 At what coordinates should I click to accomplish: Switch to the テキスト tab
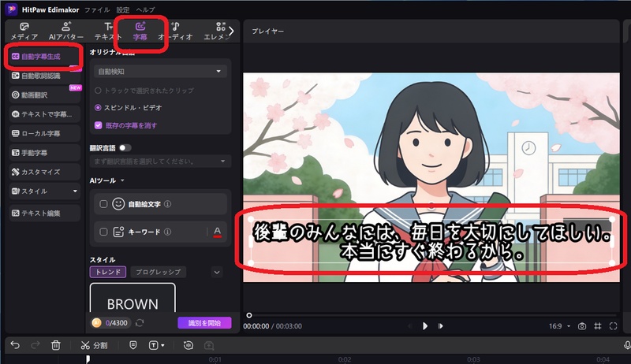click(108, 32)
